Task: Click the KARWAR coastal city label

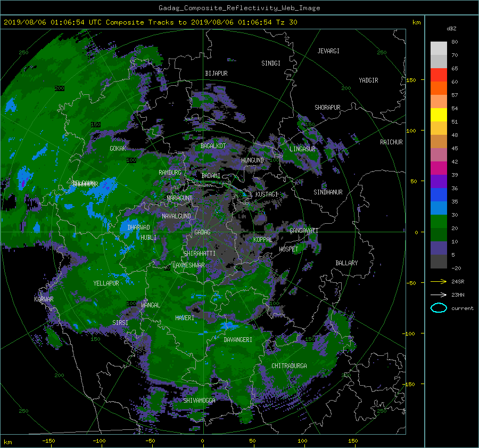Action: coord(44,299)
